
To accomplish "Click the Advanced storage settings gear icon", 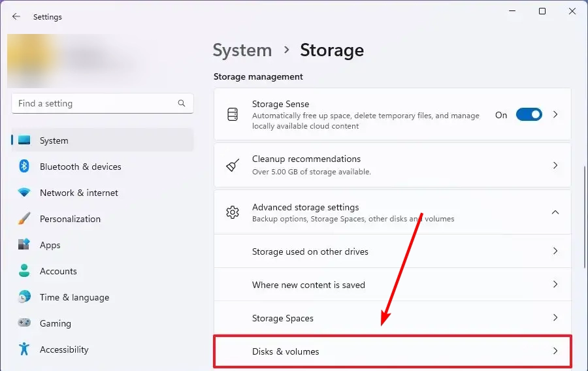I will click(x=233, y=212).
